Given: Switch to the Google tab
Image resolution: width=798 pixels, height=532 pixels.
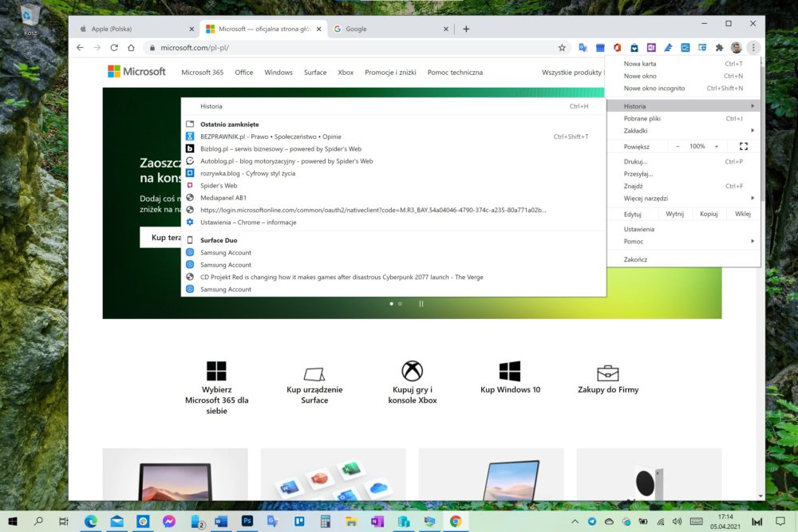Looking at the screenshot, I should 391,29.
